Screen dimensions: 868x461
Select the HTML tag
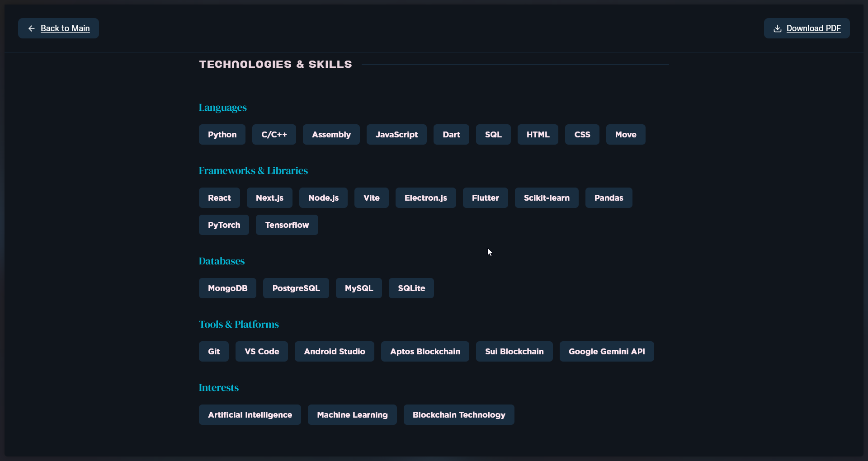(538, 135)
